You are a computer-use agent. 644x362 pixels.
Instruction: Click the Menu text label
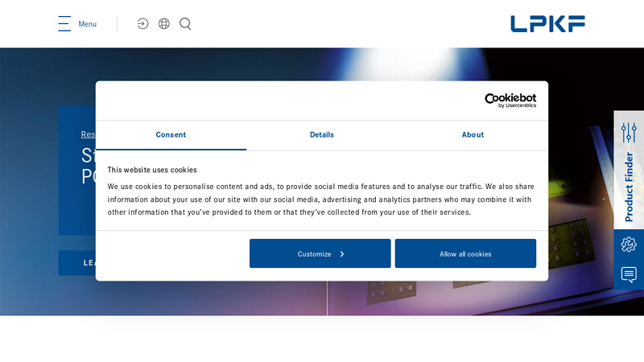[87, 24]
